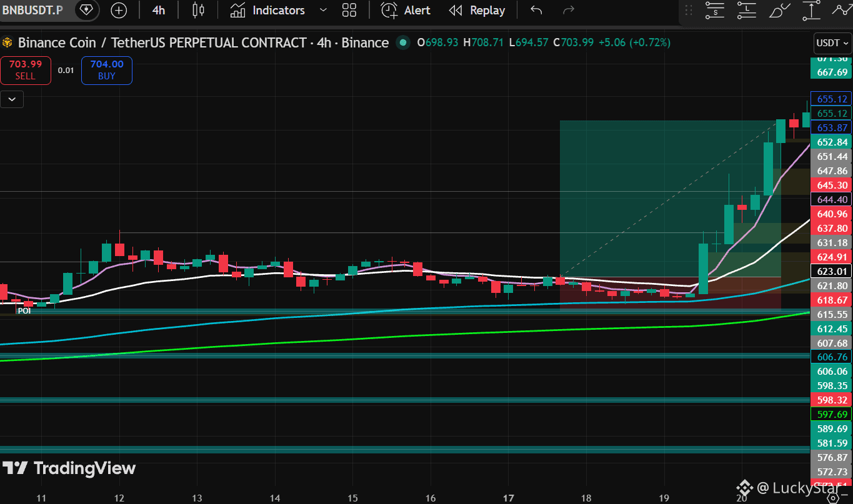The height and width of the screenshot is (504, 853).
Task: Click the green-outlined 597.69 price label
Action: (x=832, y=414)
